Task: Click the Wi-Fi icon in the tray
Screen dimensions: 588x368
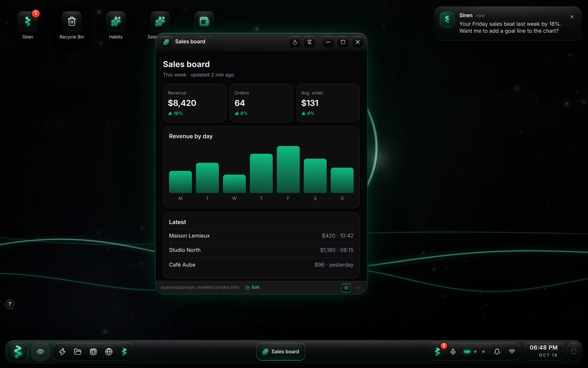Action: pyautogui.click(x=512, y=352)
